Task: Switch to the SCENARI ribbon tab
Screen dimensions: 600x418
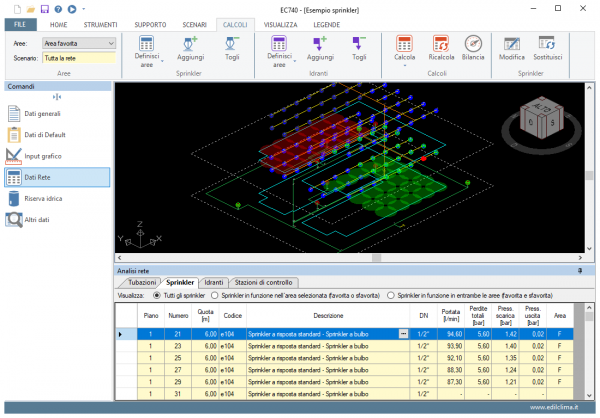Action: tap(194, 24)
